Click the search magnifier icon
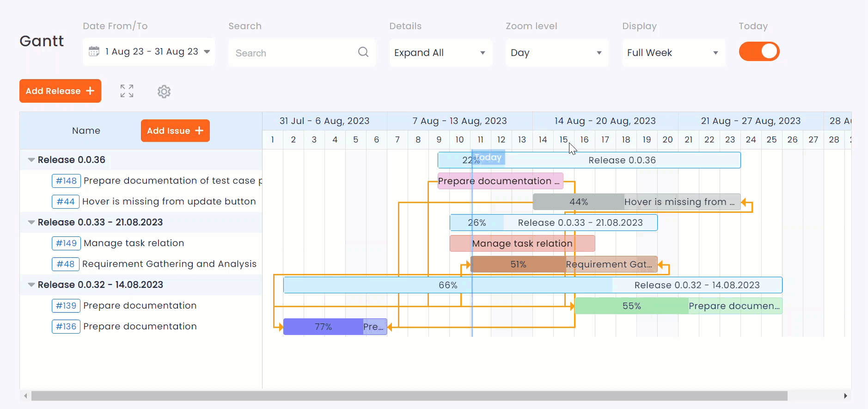Image resolution: width=868 pixels, height=409 pixels. pos(363,52)
